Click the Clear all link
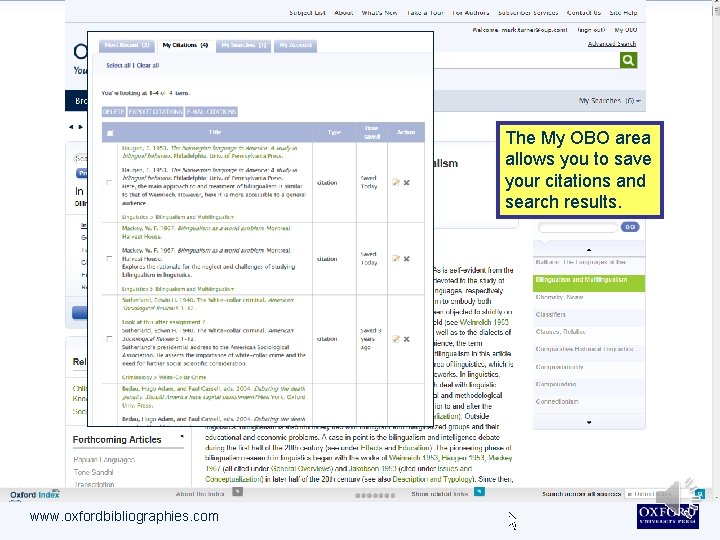This screenshot has height=540, width=720. click(x=148, y=66)
